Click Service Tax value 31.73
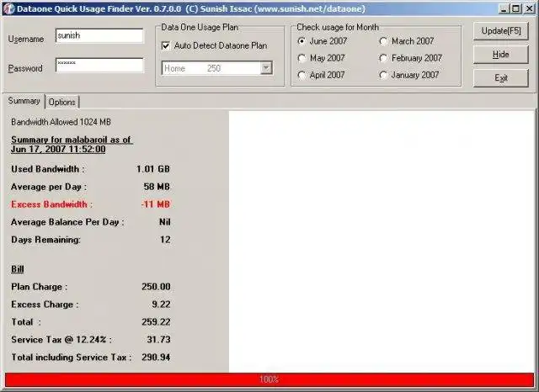Viewport: 539px width, 392px height. (x=159, y=340)
